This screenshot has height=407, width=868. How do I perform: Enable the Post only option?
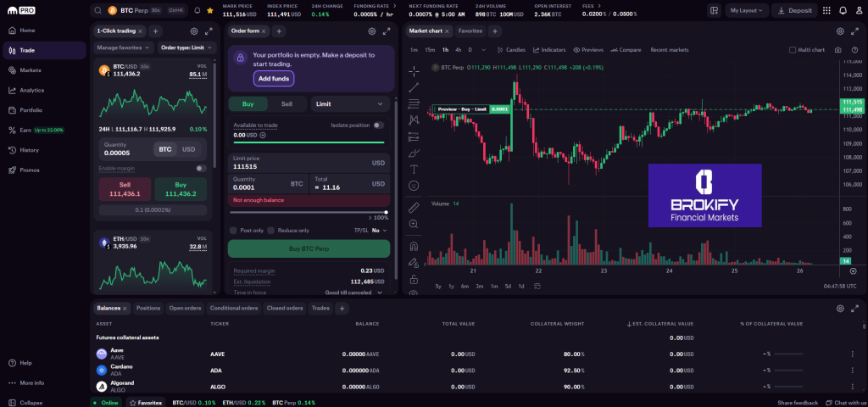[234, 230]
